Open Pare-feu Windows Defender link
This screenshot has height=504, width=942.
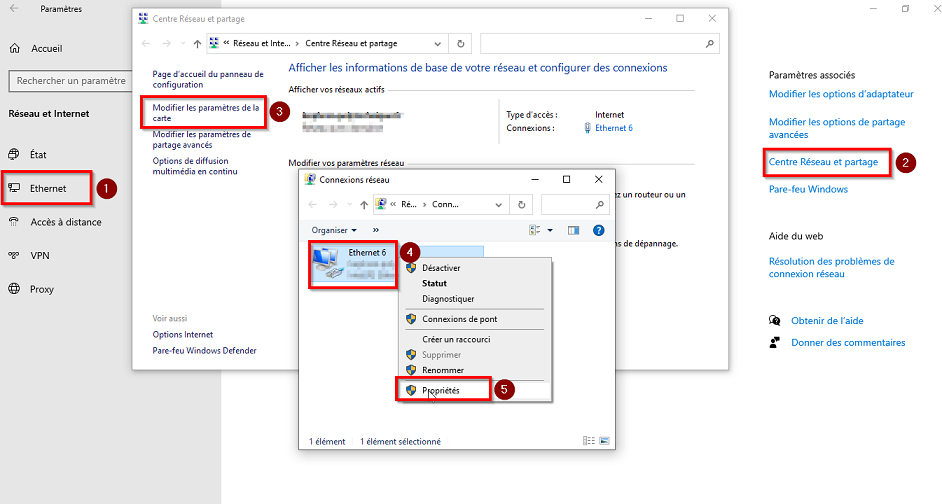(x=204, y=350)
